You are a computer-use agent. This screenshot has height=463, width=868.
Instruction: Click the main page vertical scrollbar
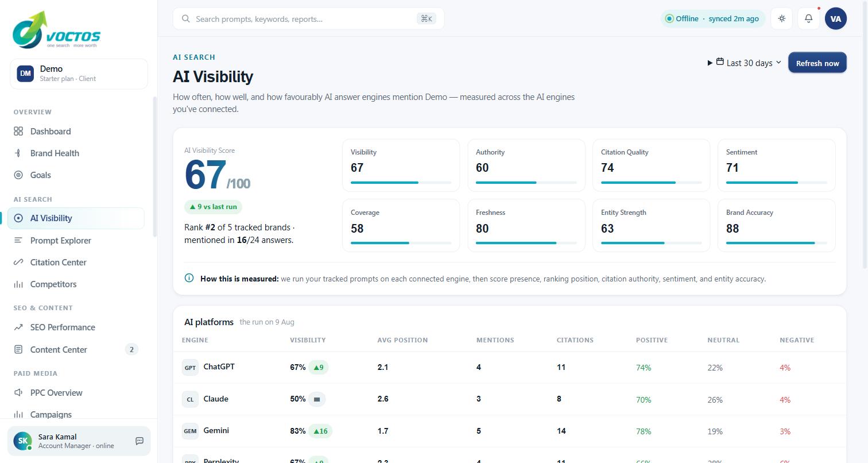(x=865, y=135)
